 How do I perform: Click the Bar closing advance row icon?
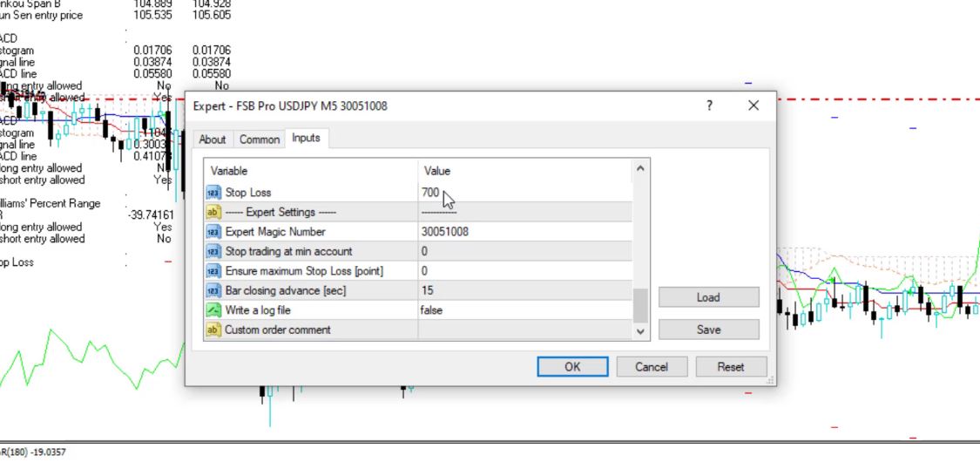click(213, 290)
